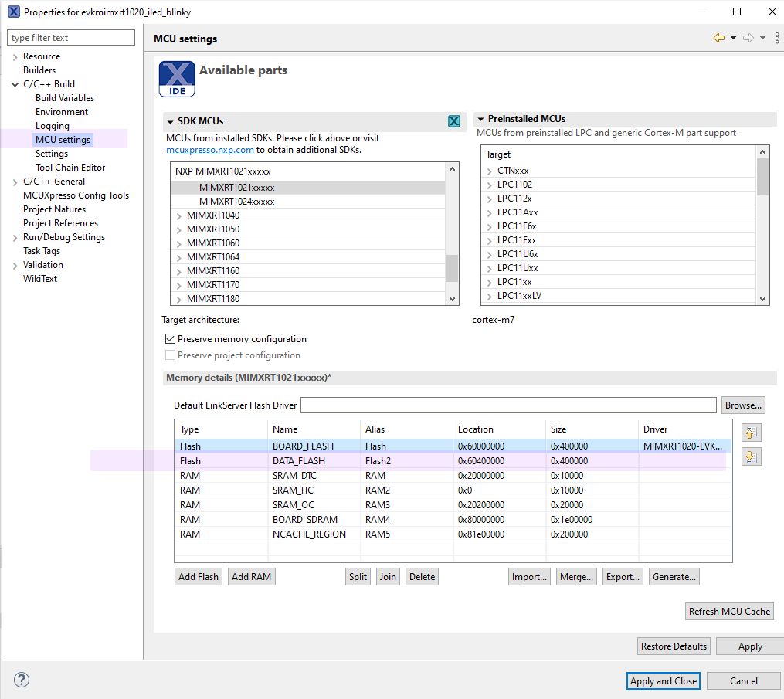Click the forward navigation arrow icon
This screenshot has width=784, height=699.
(746, 37)
